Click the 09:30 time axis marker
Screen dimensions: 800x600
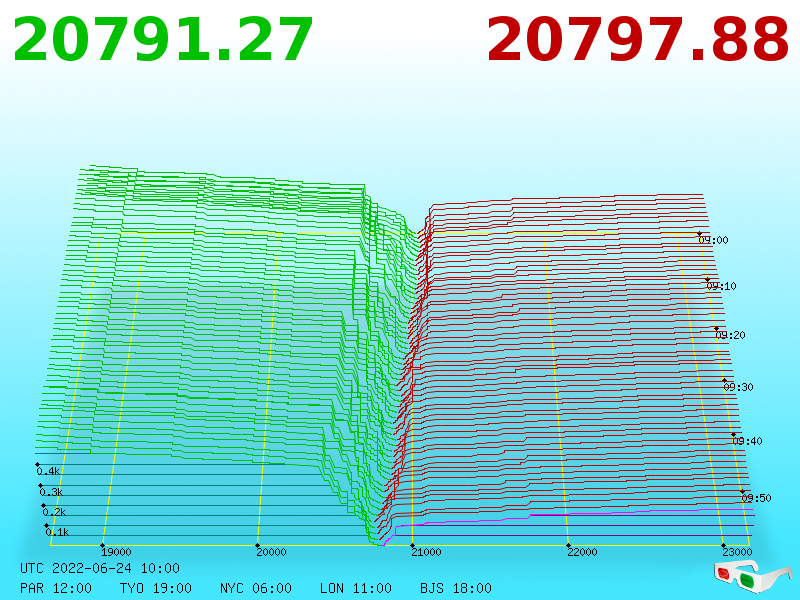(x=738, y=387)
